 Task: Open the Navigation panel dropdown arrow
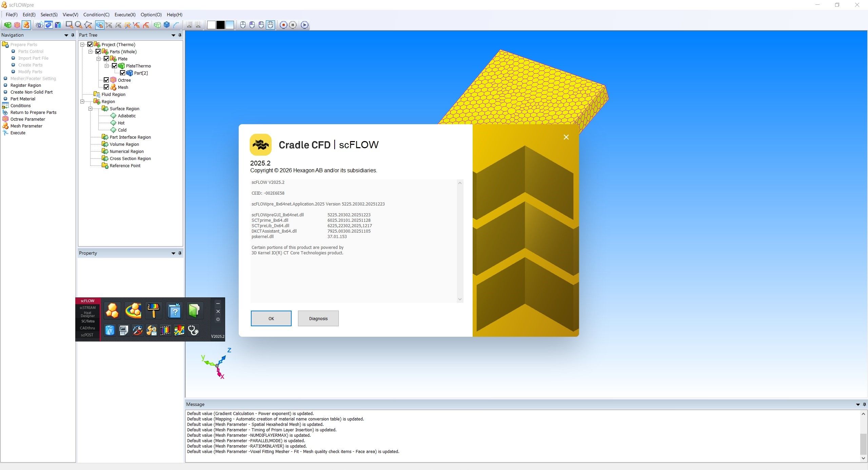[x=66, y=35]
